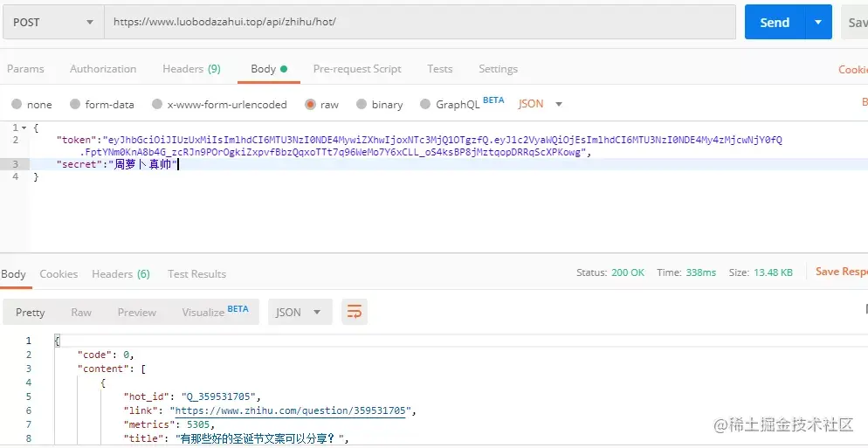The height and width of the screenshot is (448, 868).
Task: Select the raw body type
Action: 321,104
